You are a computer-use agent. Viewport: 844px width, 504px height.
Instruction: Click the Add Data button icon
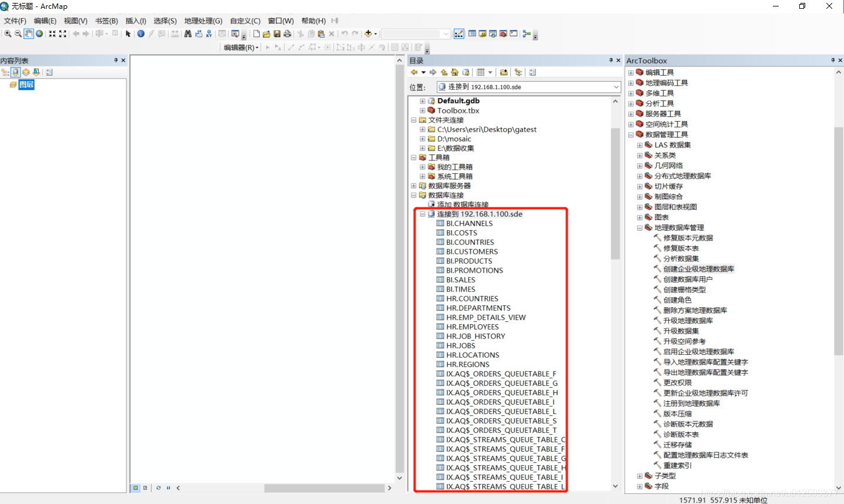[x=368, y=33]
